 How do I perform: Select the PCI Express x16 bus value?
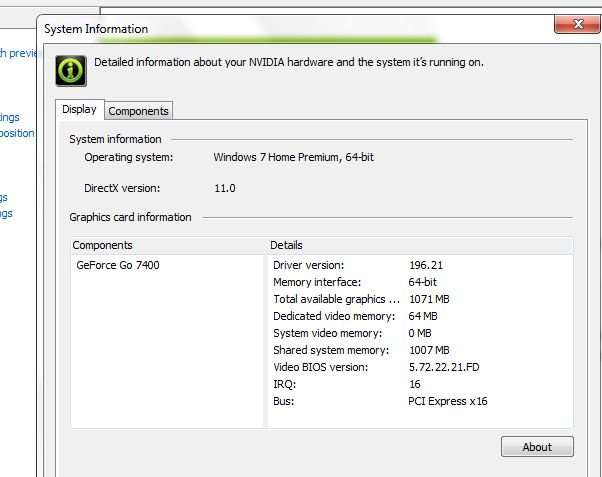coord(448,401)
